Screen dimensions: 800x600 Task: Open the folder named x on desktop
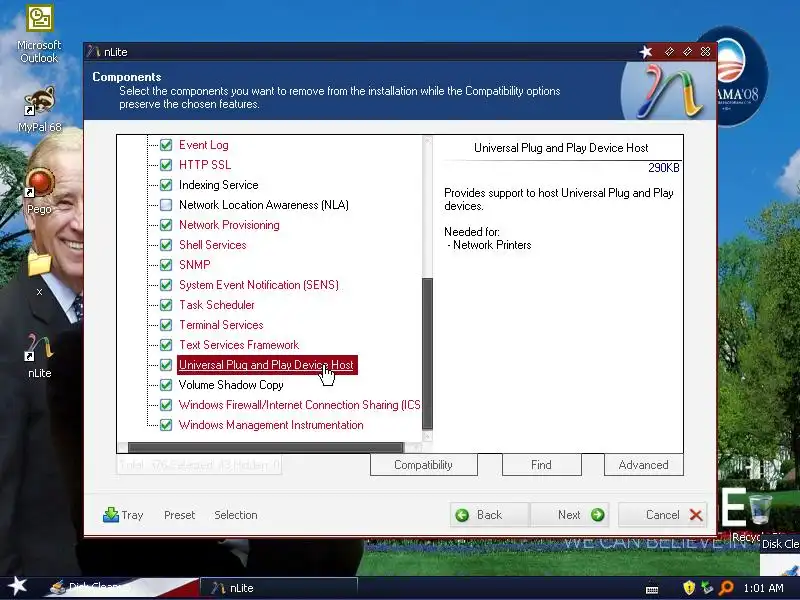tap(39, 273)
